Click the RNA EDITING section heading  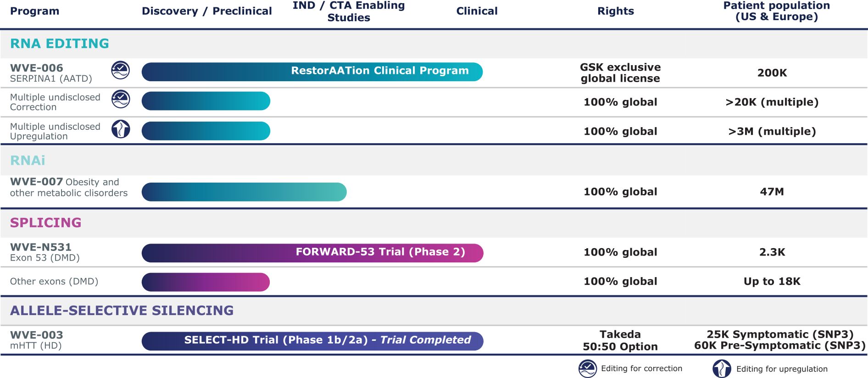[x=60, y=44]
